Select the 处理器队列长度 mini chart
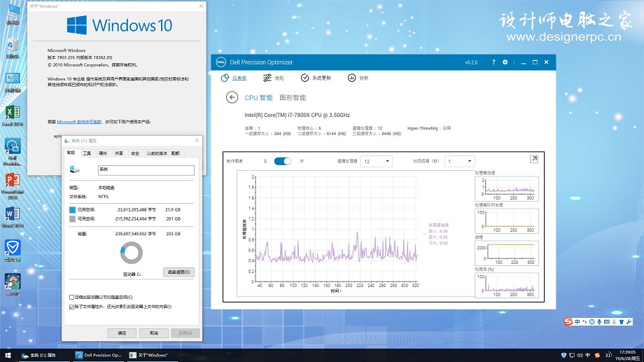The height and width of the screenshot is (362, 644). click(507, 221)
